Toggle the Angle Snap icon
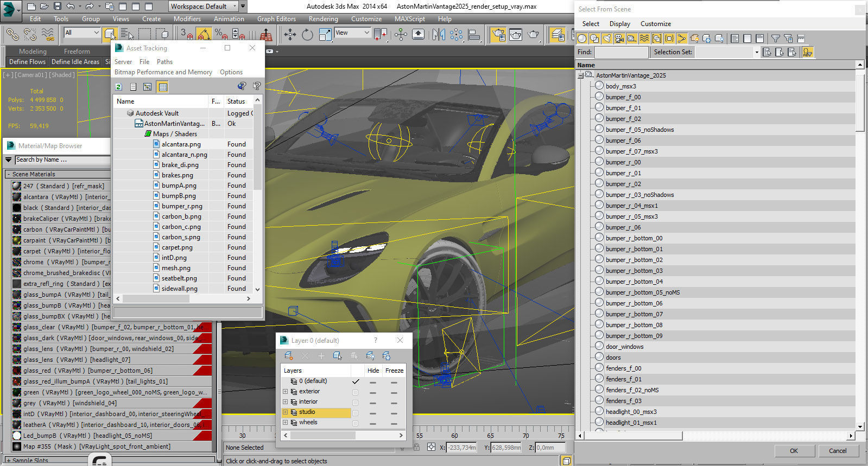The width and height of the screenshot is (868, 466). (x=204, y=35)
